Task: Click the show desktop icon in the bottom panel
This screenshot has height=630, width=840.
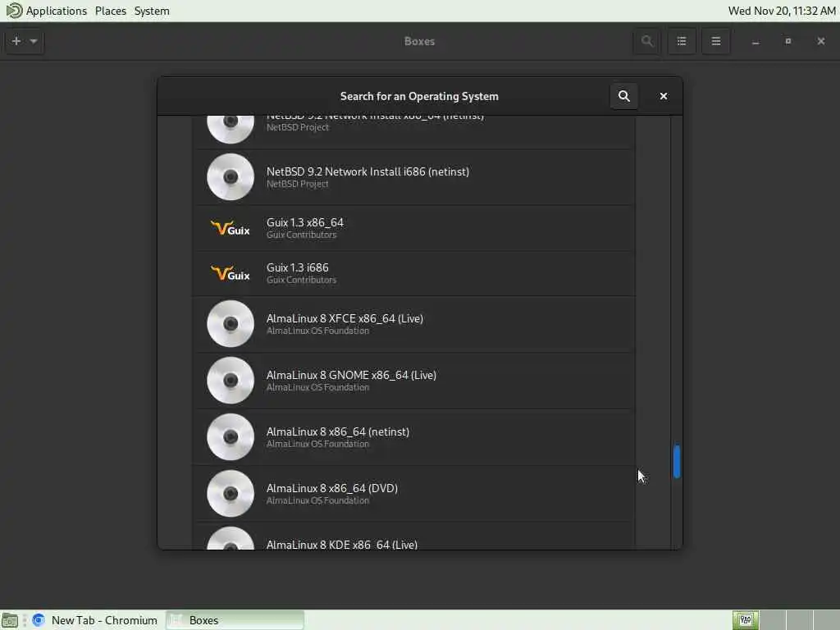Action: (x=10, y=620)
